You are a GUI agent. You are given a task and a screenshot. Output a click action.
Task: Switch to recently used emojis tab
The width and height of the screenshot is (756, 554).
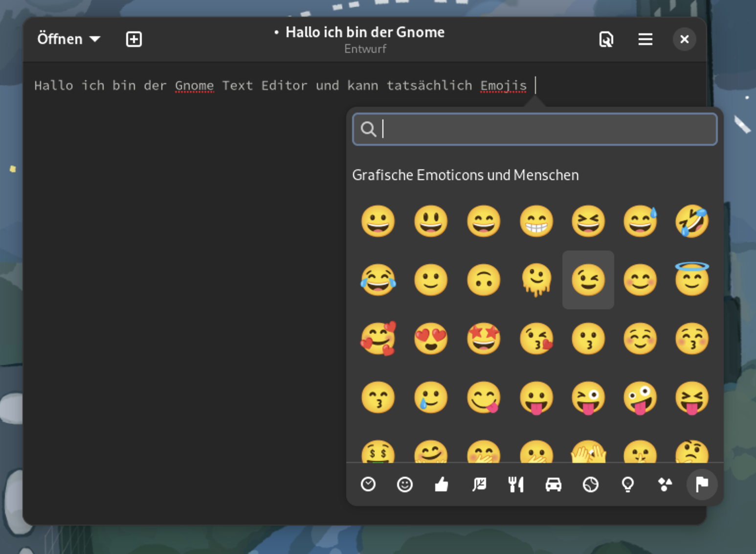368,485
